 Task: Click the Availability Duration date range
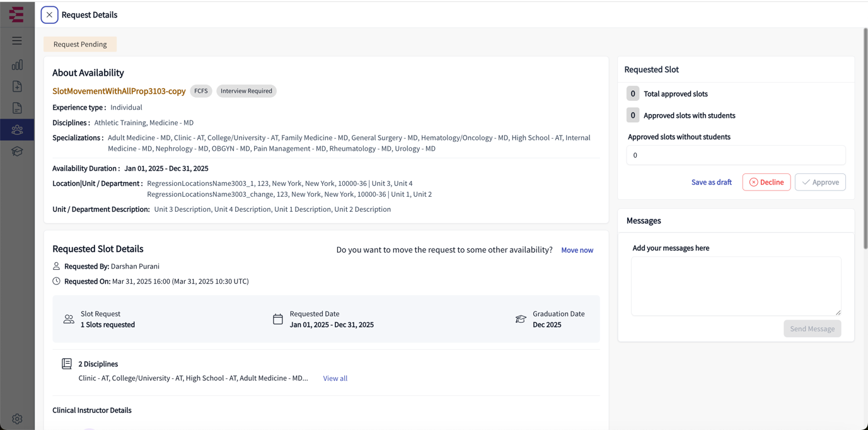click(166, 168)
